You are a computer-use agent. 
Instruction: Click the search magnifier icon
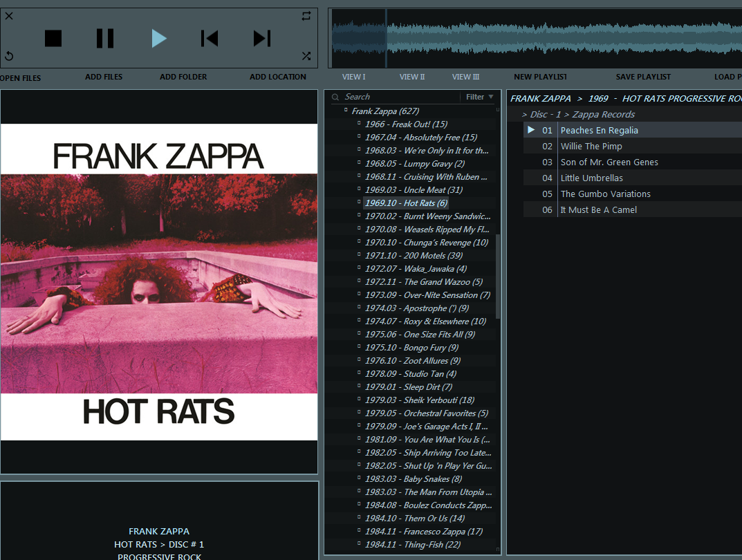tap(335, 97)
